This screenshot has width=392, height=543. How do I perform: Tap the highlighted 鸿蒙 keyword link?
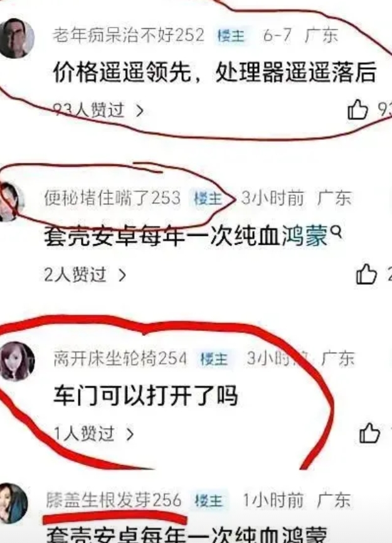[x=304, y=237]
